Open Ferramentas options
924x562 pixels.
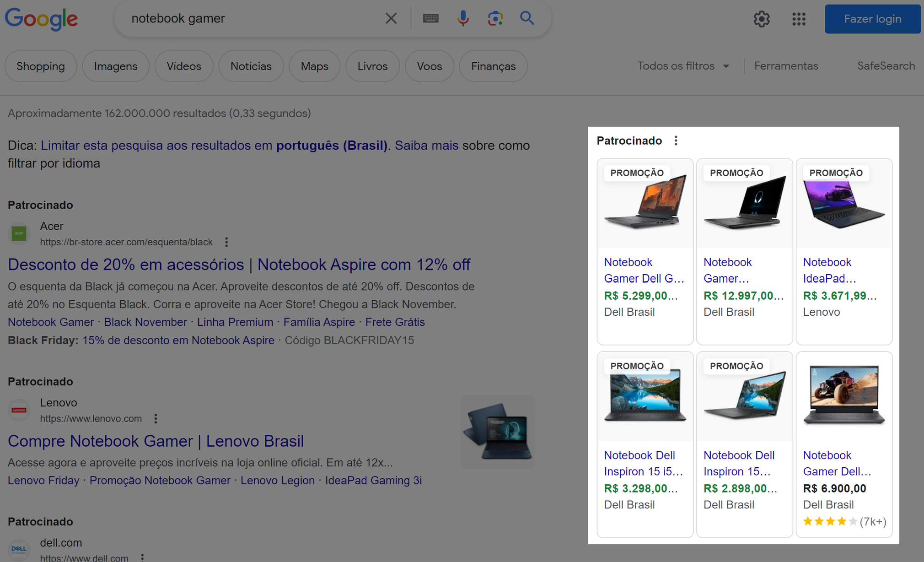point(786,66)
